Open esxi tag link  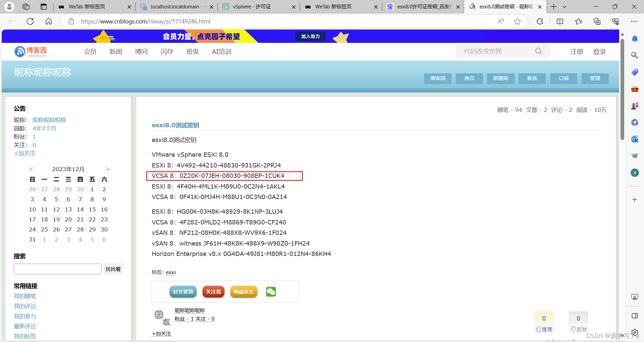pyautogui.click(x=171, y=272)
